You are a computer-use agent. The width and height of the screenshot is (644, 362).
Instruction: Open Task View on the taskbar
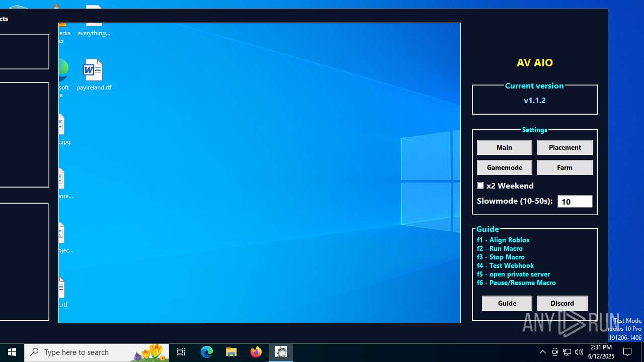pos(181,352)
